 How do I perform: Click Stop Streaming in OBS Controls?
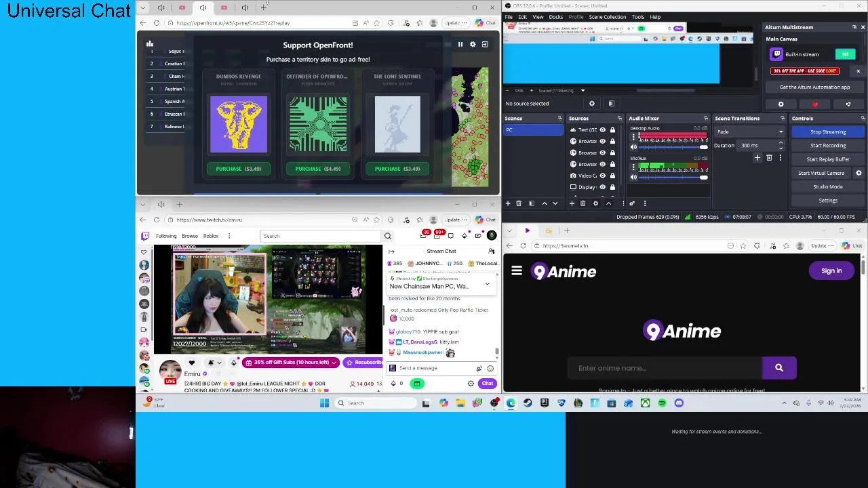pos(828,131)
